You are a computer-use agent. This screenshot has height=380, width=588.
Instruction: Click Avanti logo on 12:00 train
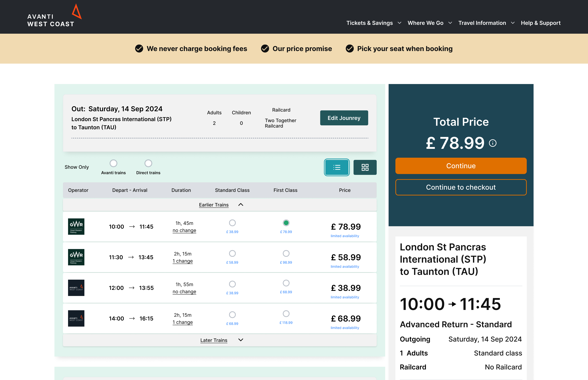76,288
